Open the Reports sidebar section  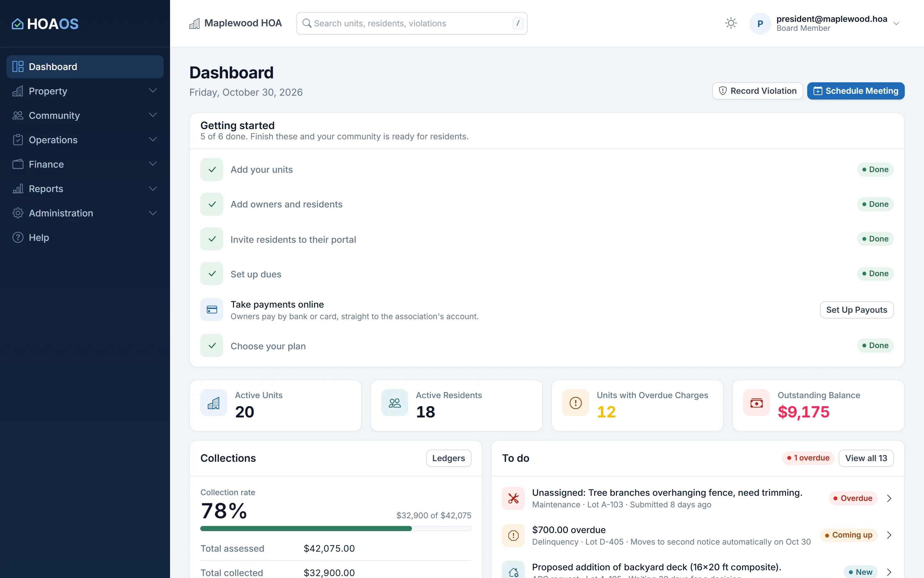(85, 188)
